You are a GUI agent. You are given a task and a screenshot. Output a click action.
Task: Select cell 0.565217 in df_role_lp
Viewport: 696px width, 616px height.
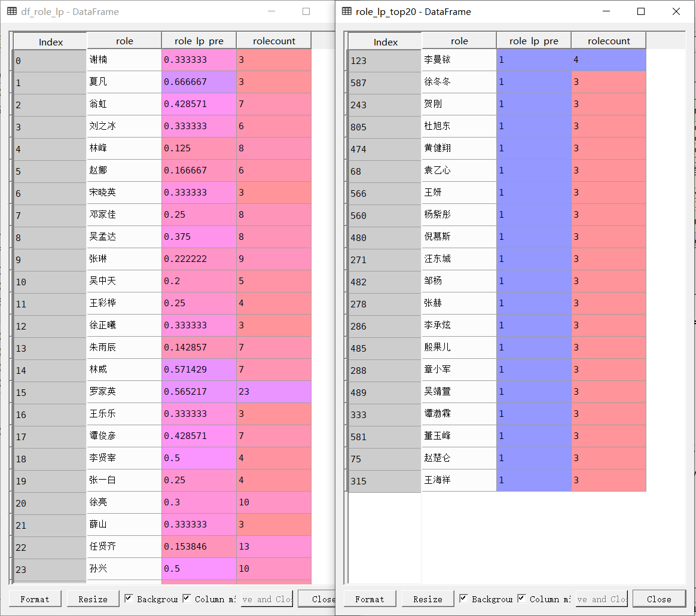point(199,392)
